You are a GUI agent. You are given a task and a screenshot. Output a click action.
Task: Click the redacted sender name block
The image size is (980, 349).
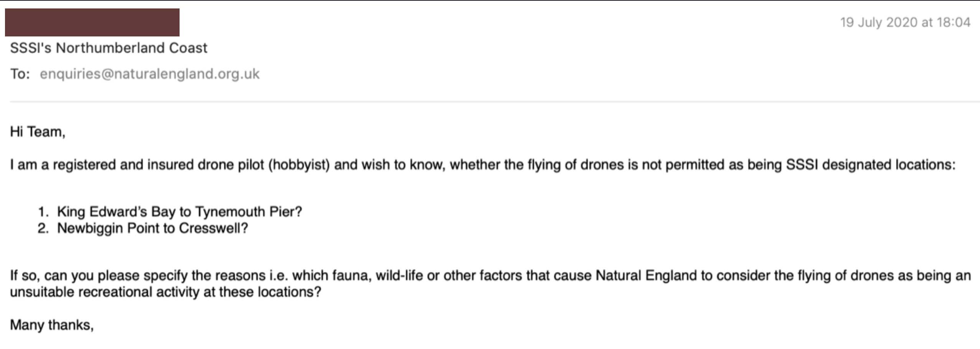tap(92, 22)
